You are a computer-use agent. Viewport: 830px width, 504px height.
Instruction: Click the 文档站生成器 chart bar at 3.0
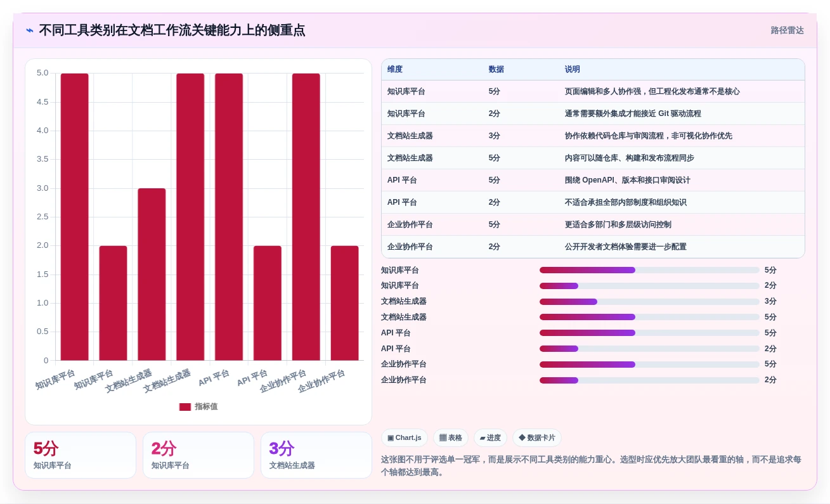(152, 275)
